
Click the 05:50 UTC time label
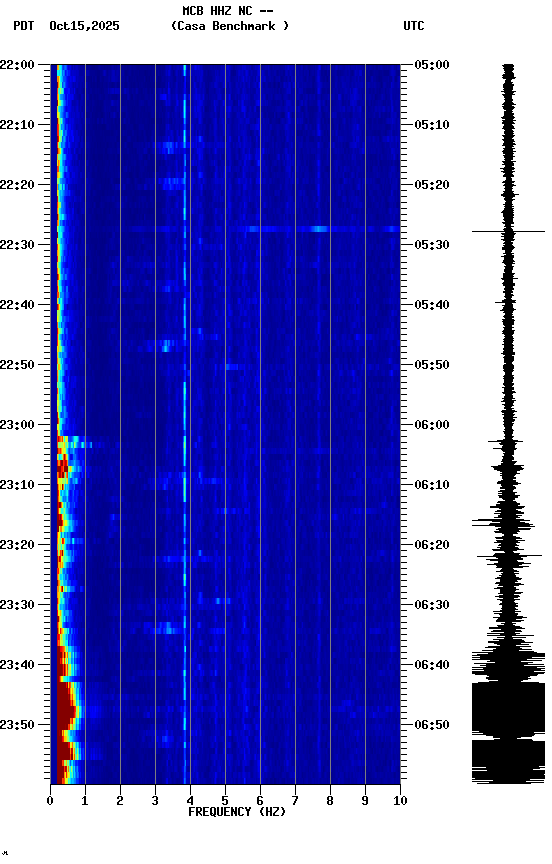coord(432,365)
